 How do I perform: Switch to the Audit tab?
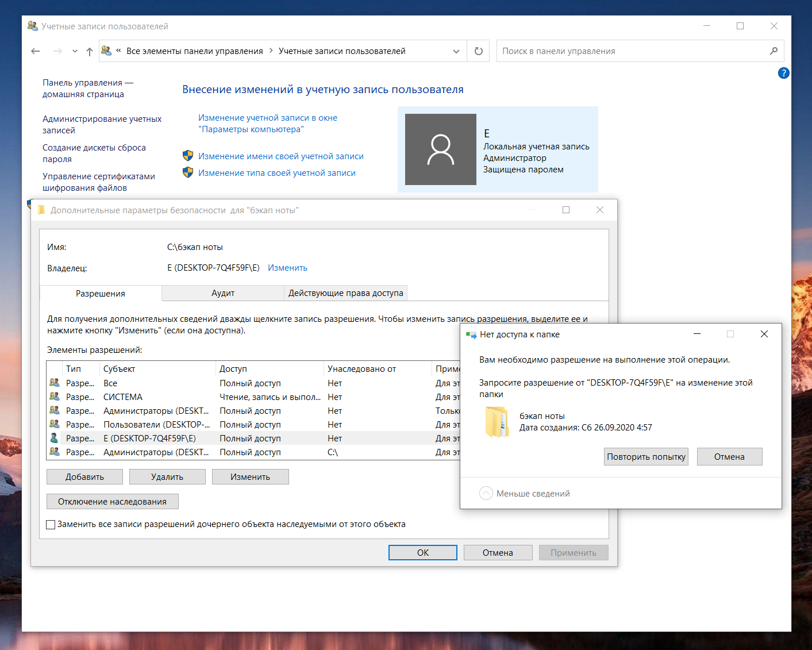(223, 293)
